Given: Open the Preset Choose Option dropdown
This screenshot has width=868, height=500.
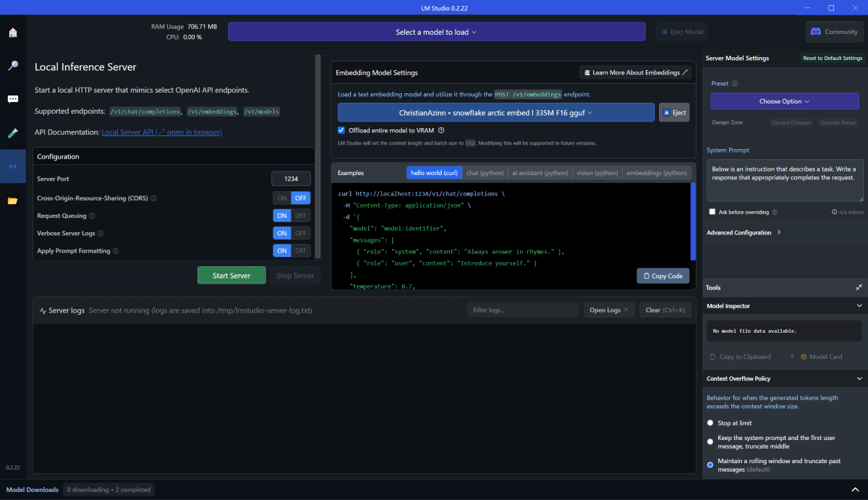Looking at the screenshot, I should coord(784,101).
